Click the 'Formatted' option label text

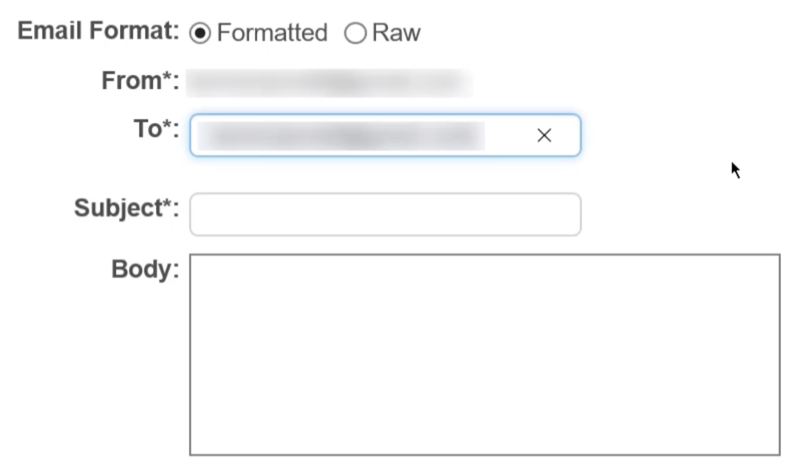click(x=272, y=33)
